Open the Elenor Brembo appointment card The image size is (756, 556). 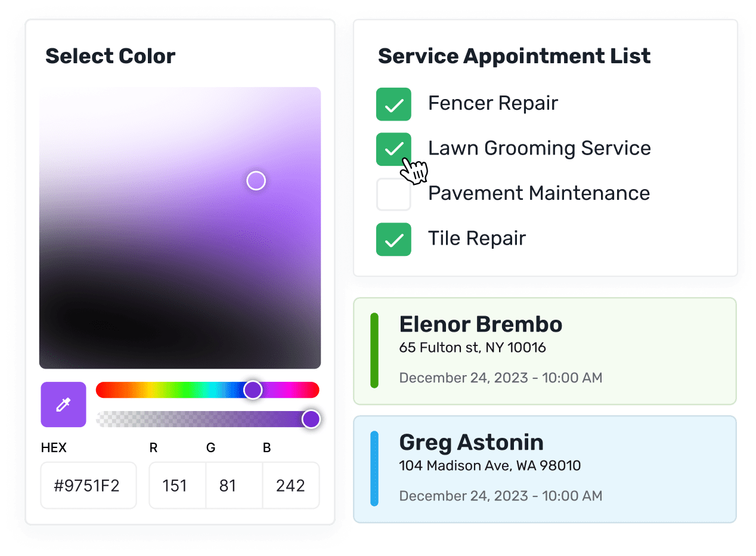coord(544,351)
